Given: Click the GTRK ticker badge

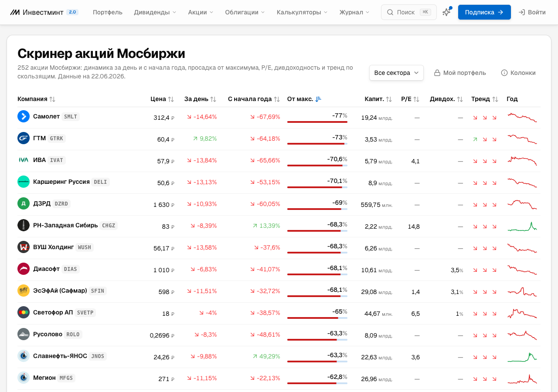Looking at the screenshot, I should coord(56,138).
